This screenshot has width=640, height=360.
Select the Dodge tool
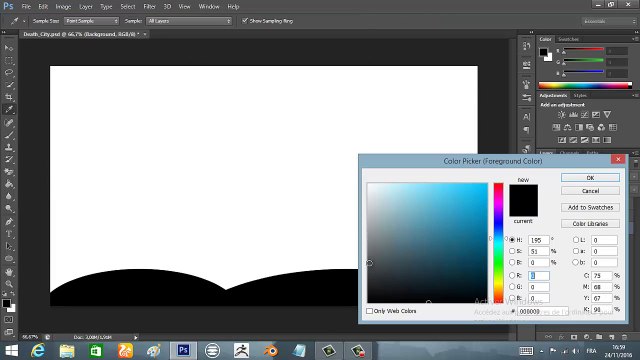pos(9,208)
